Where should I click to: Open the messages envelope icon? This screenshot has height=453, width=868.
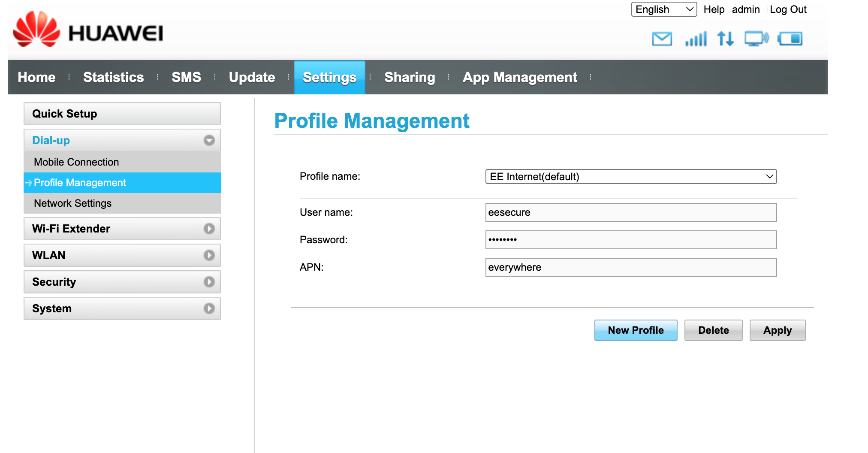662,39
